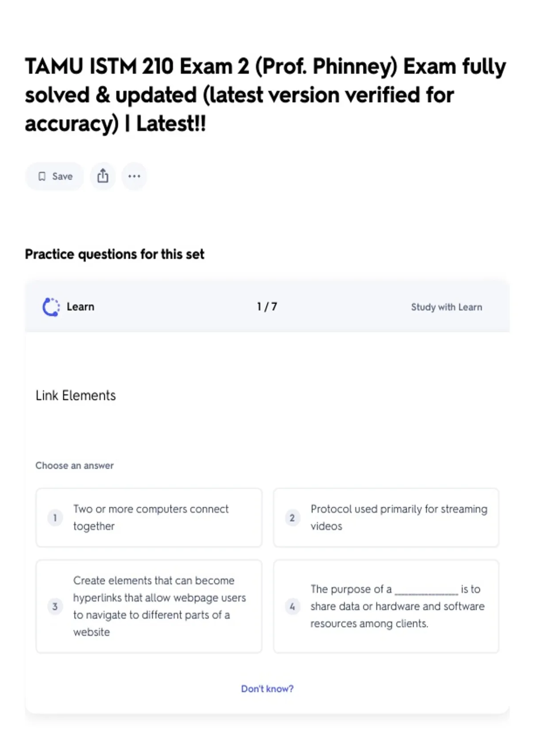Choose answer about creating hyperlink elements
Screen dimensions: 534x756
coord(149,606)
